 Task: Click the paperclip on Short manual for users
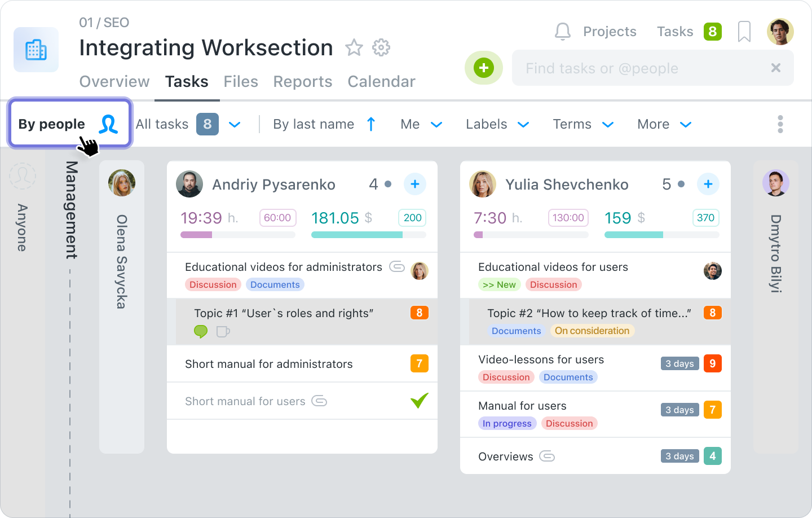tap(319, 401)
